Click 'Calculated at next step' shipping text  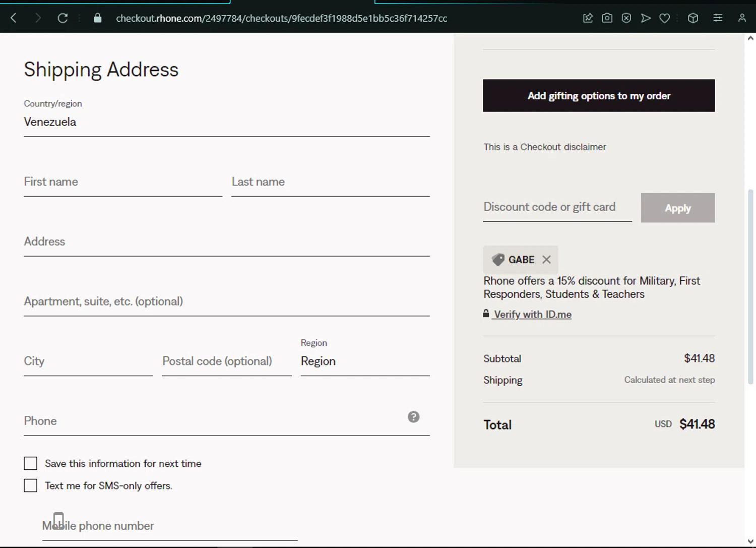pyautogui.click(x=669, y=380)
